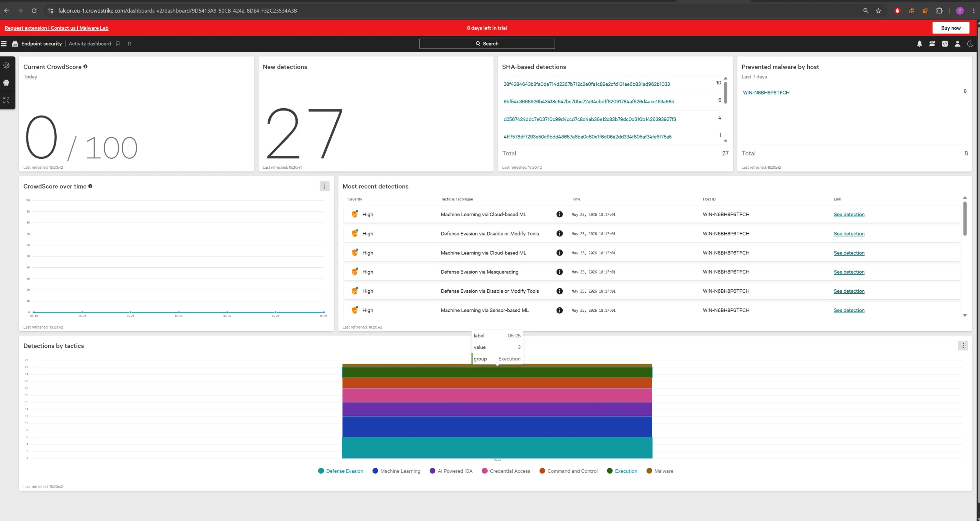This screenshot has height=521, width=980.
Task: Open SHA hash starting with d2567424dd
Action: pyautogui.click(x=590, y=119)
